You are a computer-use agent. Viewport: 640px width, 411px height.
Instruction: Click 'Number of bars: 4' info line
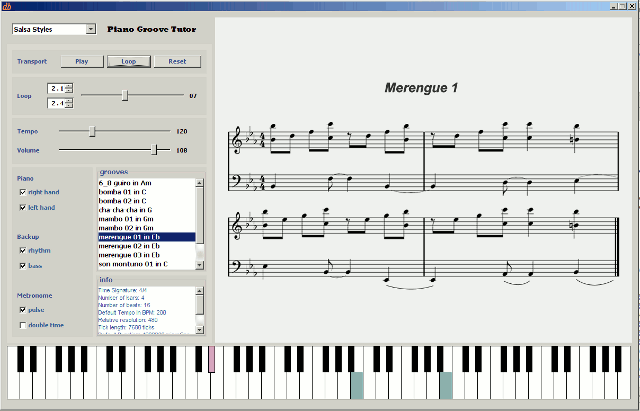[x=119, y=298]
